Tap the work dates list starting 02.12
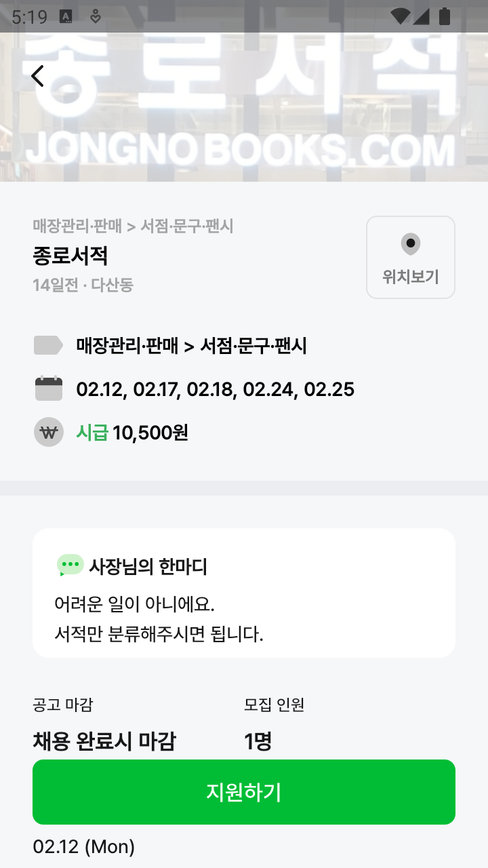The image size is (488, 868). [x=215, y=389]
